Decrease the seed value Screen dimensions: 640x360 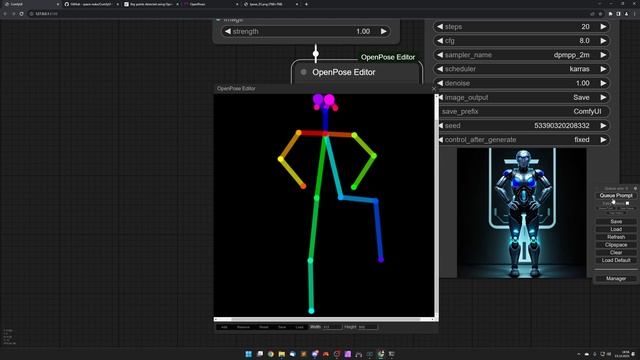click(x=441, y=126)
